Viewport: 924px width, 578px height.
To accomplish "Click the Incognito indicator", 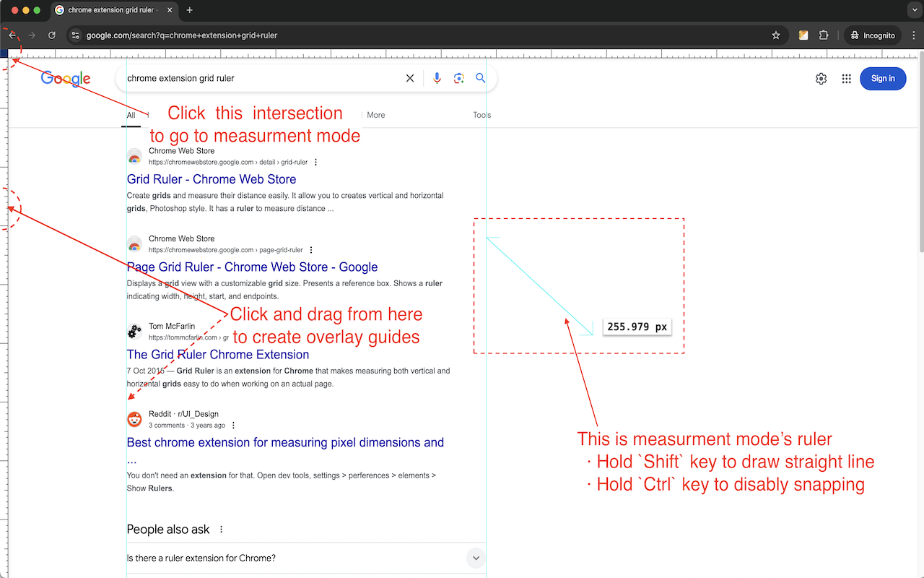I will tap(872, 35).
